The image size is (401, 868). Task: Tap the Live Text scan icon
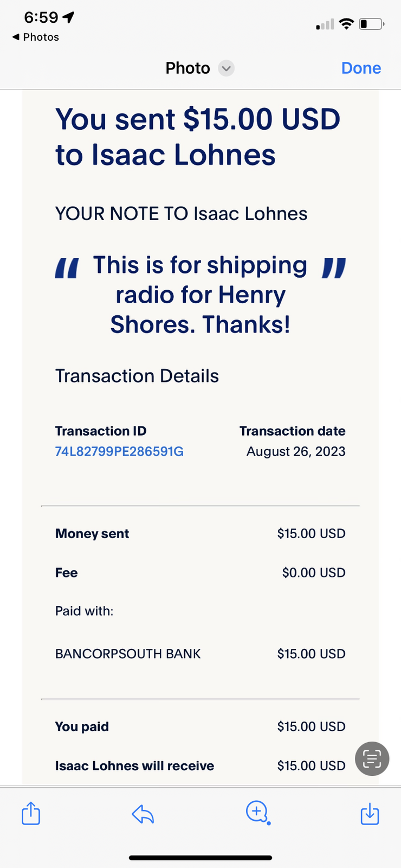click(x=372, y=758)
